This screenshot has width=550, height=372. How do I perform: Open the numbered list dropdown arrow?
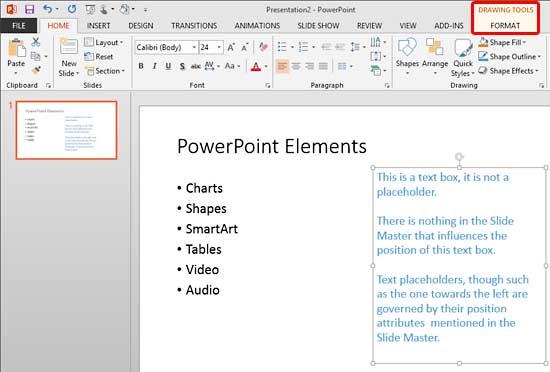tap(313, 47)
